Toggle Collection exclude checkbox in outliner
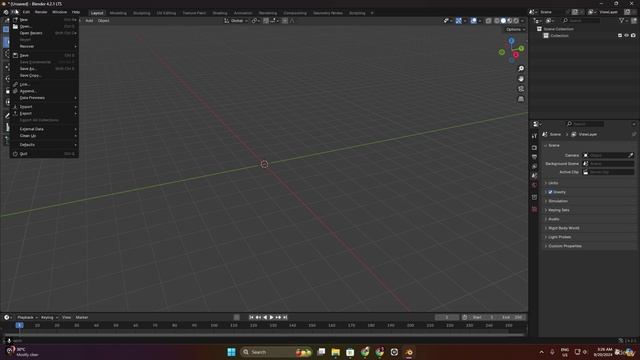 [x=620, y=36]
